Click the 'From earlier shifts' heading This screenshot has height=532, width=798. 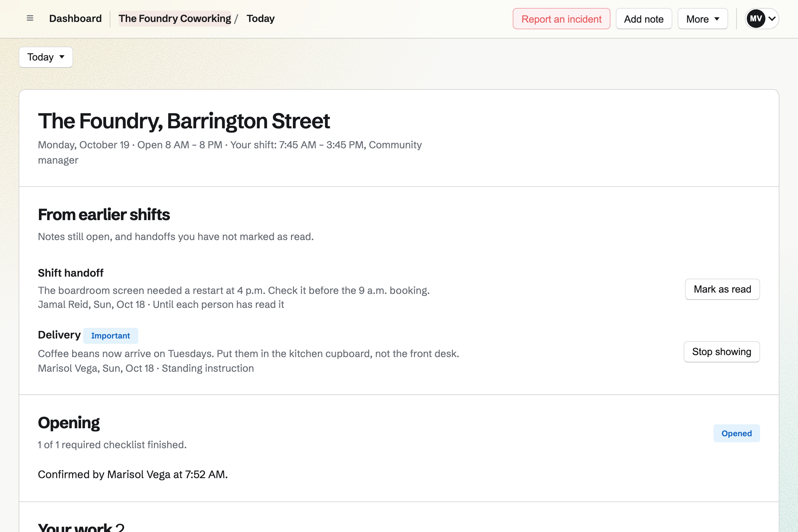point(104,214)
